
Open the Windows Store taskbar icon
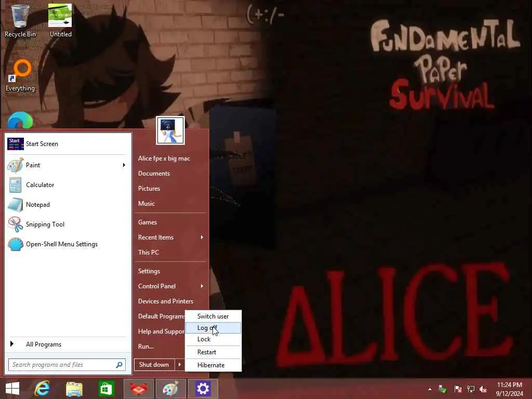click(106, 389)
